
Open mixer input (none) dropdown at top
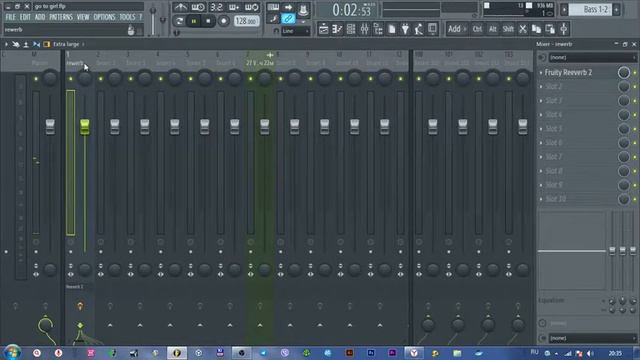coord(593,58)
